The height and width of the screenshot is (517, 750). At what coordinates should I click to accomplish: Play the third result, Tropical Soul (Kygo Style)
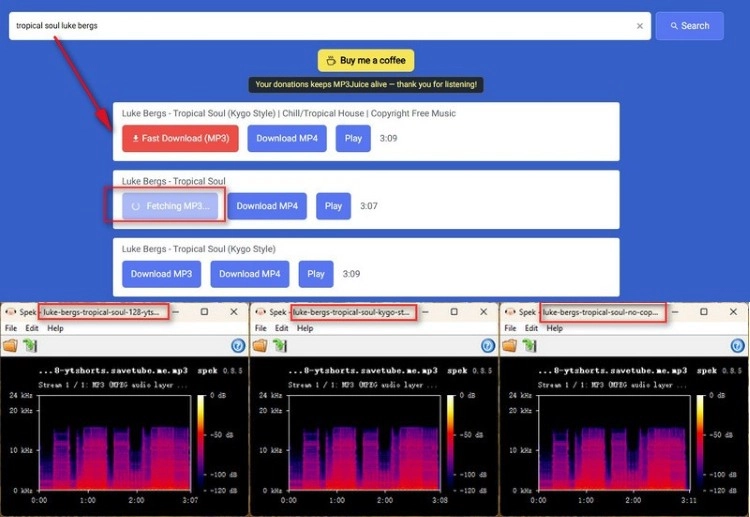[x=316, y=274]
